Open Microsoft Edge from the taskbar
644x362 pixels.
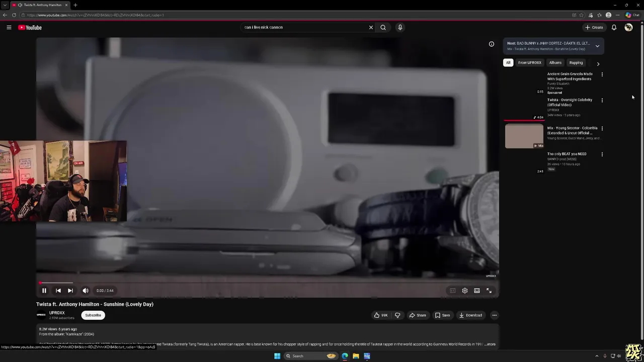(x=345, y=356)
